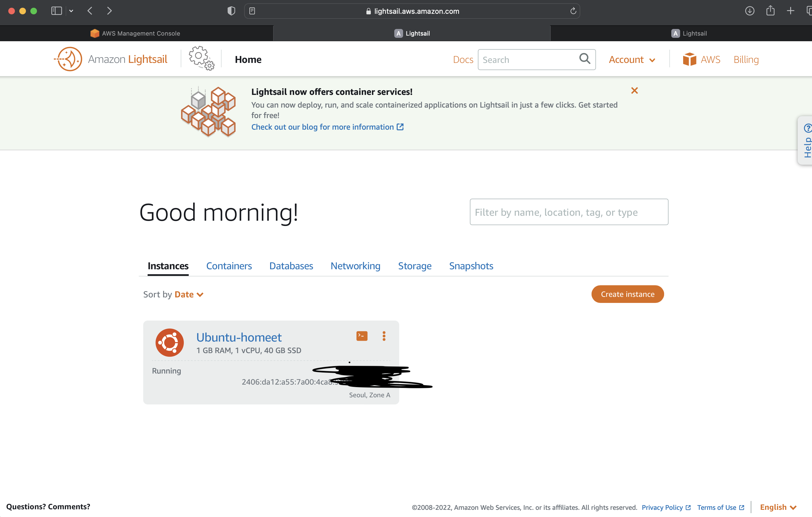
Task: Click the search magnifier icon
Action: pyautogui.click(x=585, y=59)
